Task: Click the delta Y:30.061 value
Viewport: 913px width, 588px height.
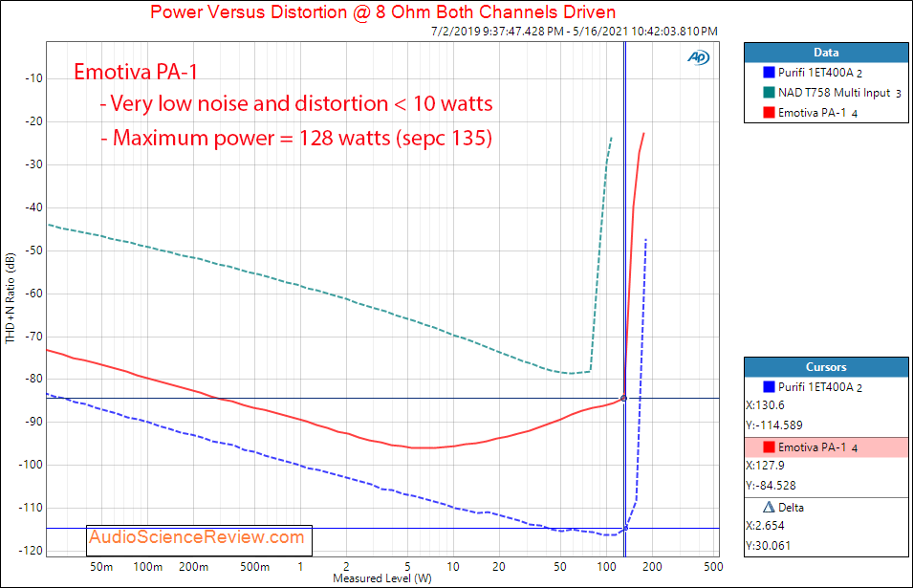Action: tap(769, 546)
